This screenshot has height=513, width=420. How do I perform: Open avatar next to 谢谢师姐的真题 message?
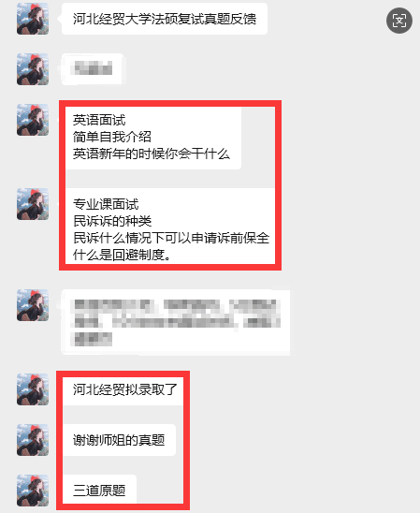(x=33, y=440)
